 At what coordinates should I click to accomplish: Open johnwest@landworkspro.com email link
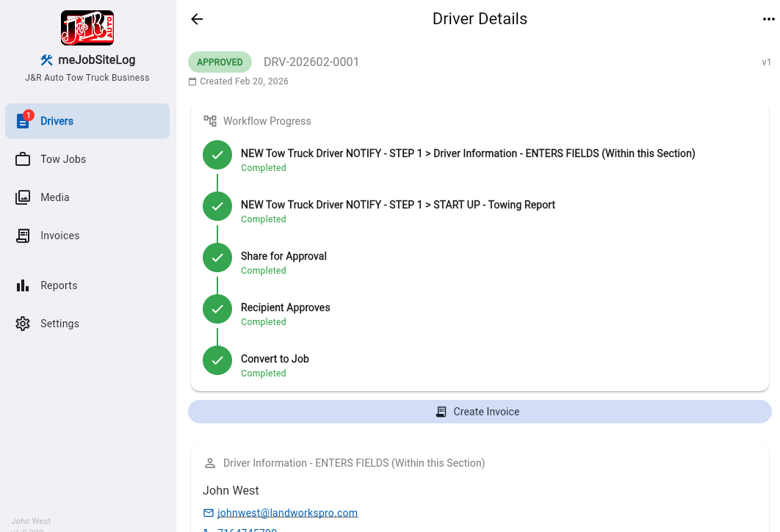click(287, 512)
